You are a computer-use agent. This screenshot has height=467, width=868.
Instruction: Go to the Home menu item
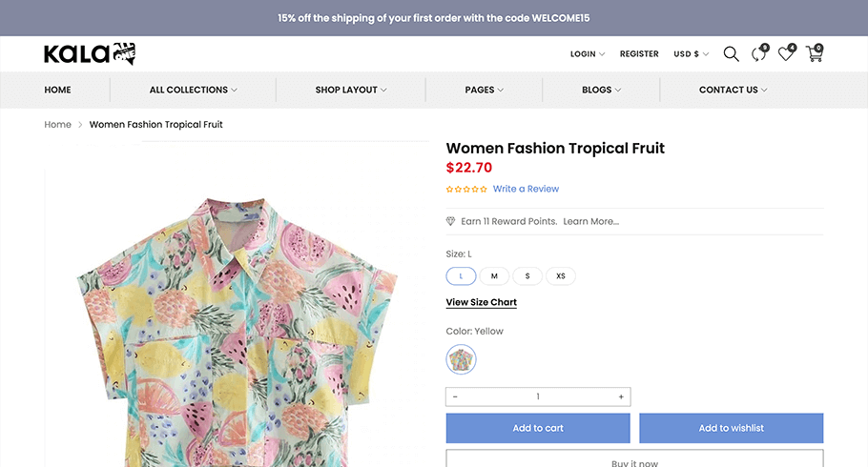[57, 90]
